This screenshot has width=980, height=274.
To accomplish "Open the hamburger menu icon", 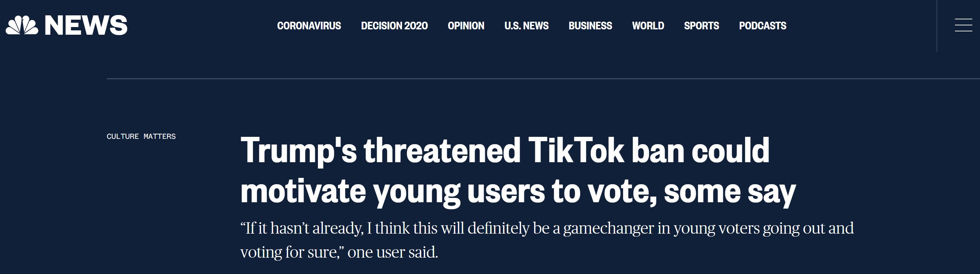I will 963,25.
